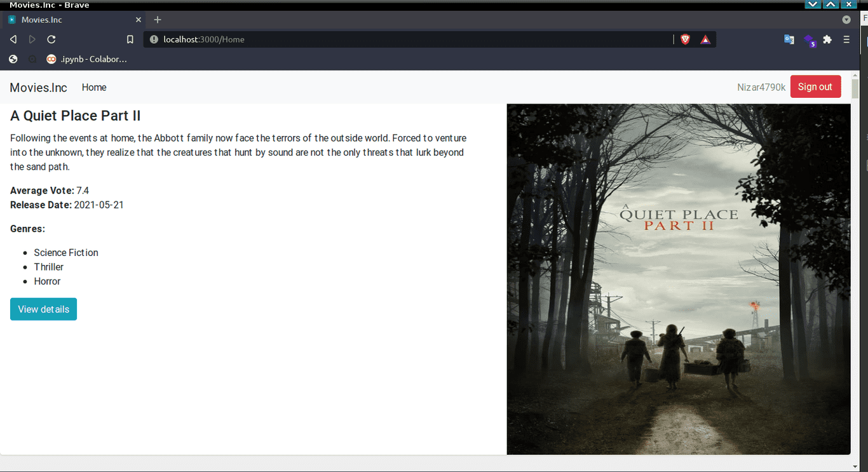
Task: Close the Movies.Inc tab
Action: click(x=139, y=20)
